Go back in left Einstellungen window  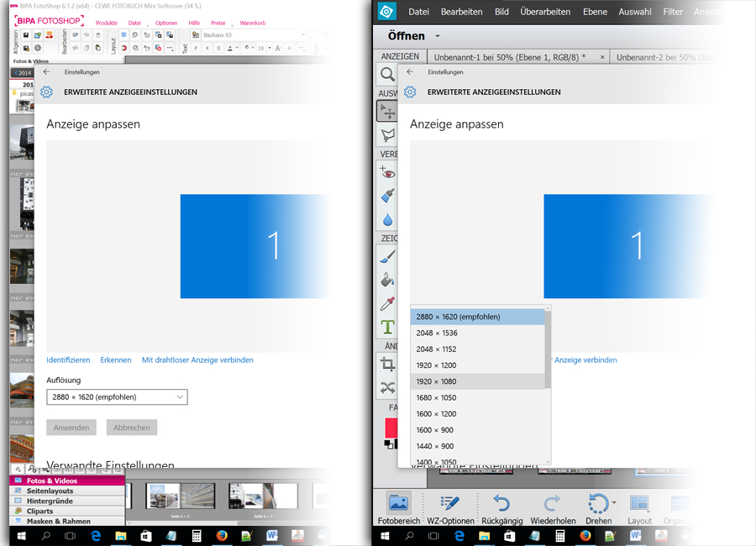[x=46, y=72]
